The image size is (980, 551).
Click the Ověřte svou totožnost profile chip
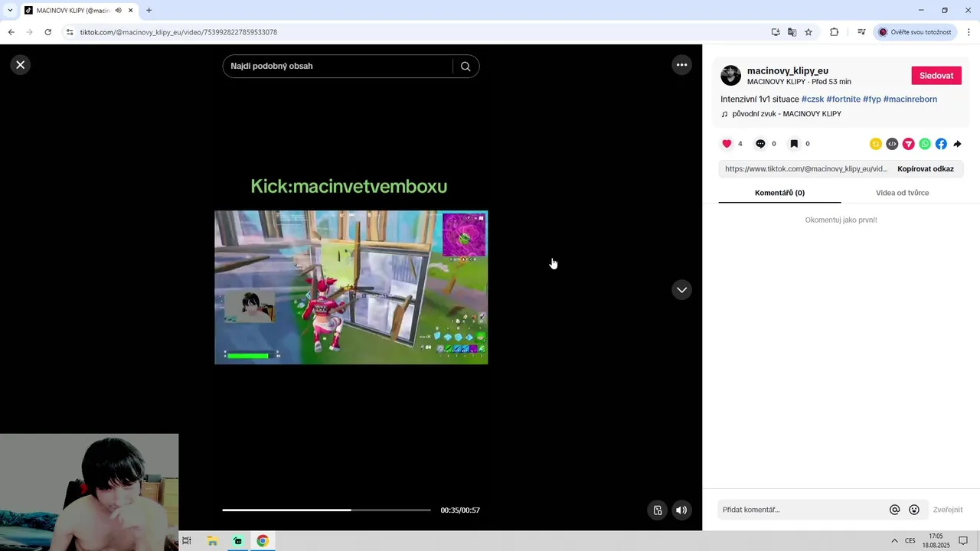click(915, 32)
